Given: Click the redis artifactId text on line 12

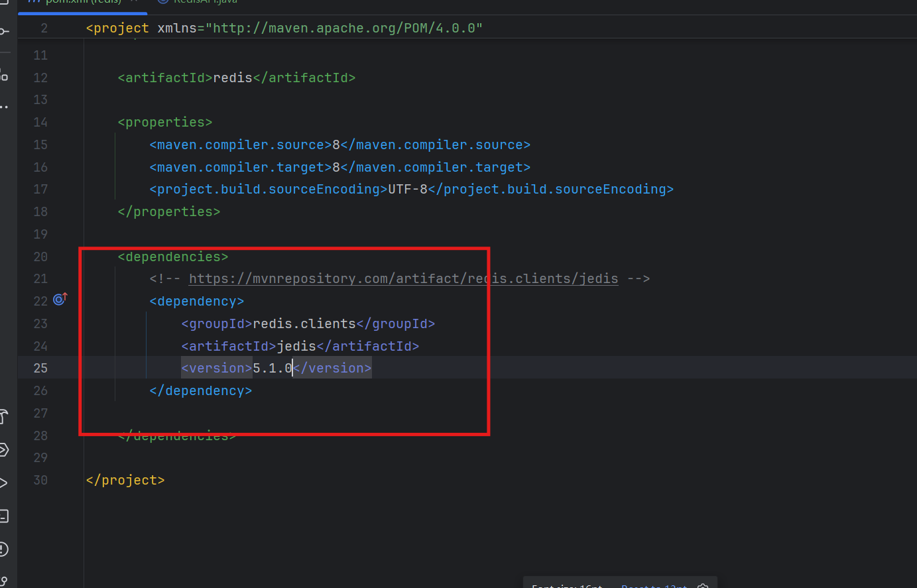Looking at the screenshot, I should coord(233,78).
